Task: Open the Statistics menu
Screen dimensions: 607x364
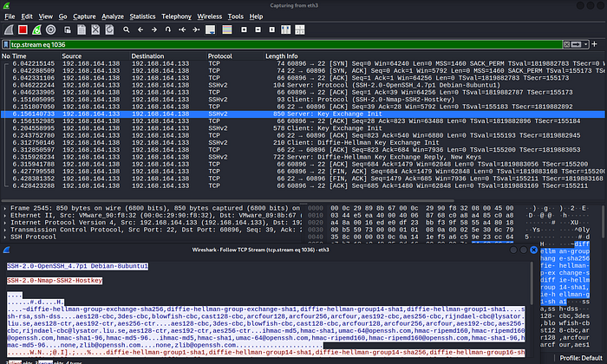Action: (142, 16)
